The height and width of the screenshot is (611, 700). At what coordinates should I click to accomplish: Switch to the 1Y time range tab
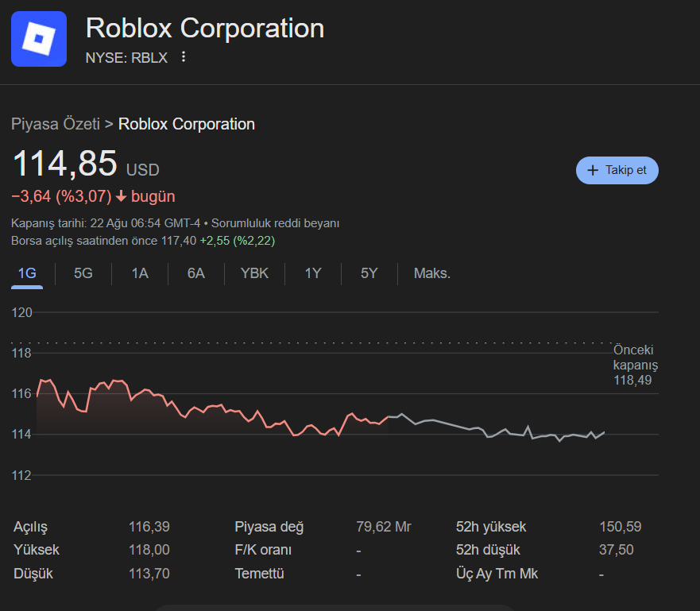click(313, 273)
